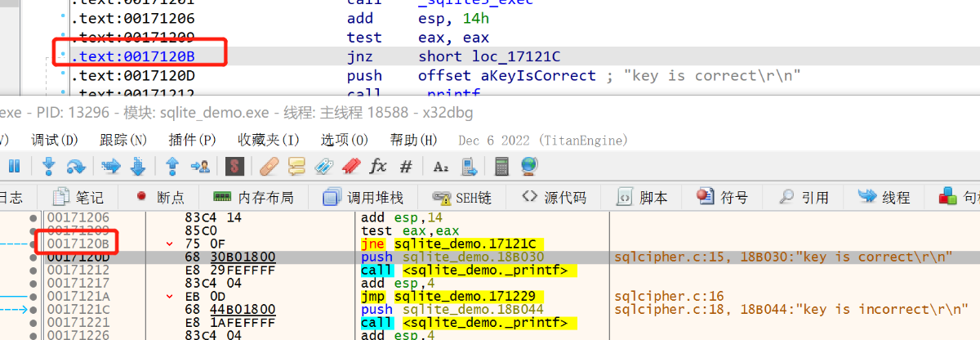The height and width of the screenshot is (340, 980).
Task: Toggle breakpoint dot at 0017120D in x32dbg
Action: tap(33, 257)
